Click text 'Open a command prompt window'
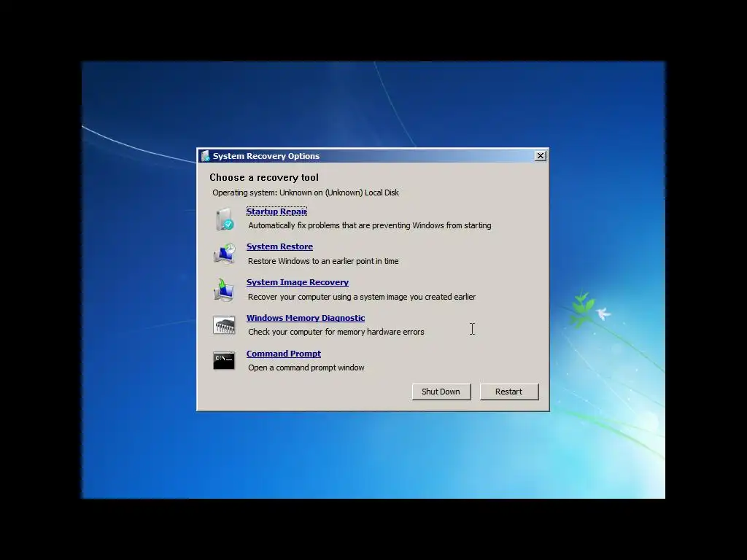This screenshot has width=747, height=560. click(x=306, y=367)
